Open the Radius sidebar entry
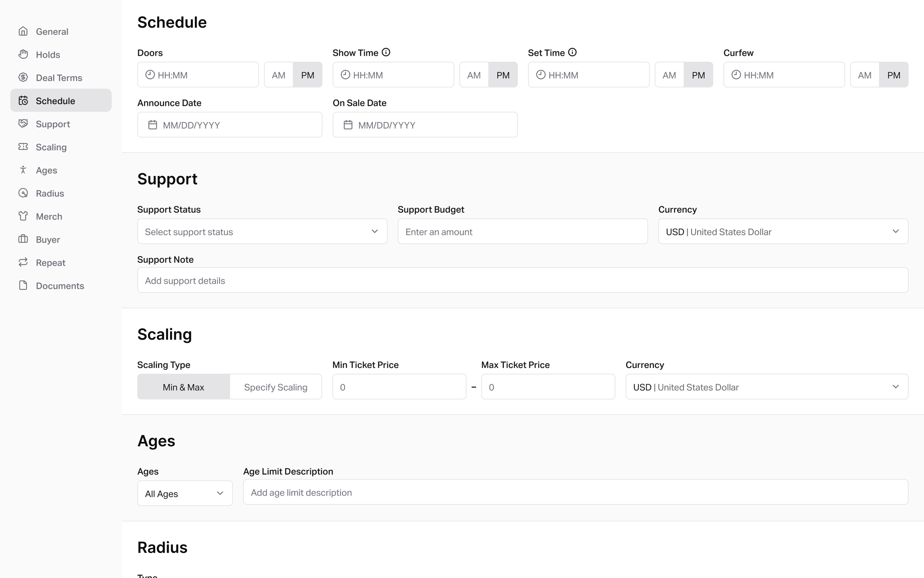 pyautogui.click(x=50, y=193)
